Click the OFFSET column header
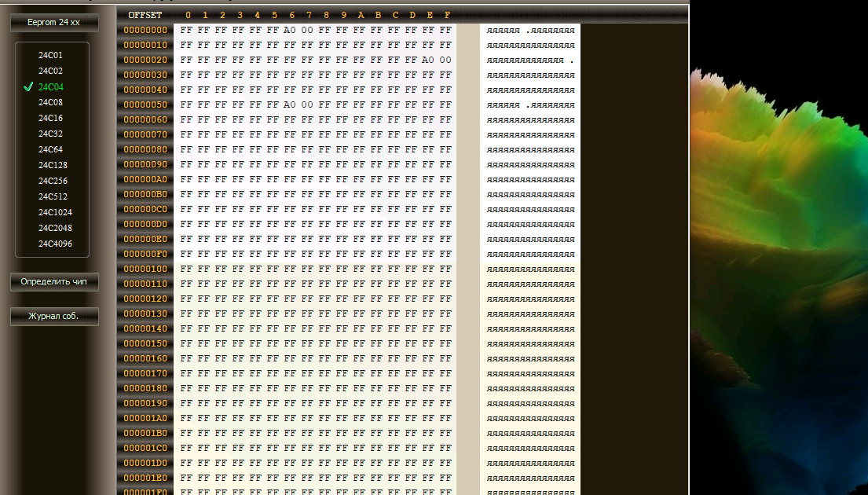Screen dimensions: 868x495 (x=145, y=15)
